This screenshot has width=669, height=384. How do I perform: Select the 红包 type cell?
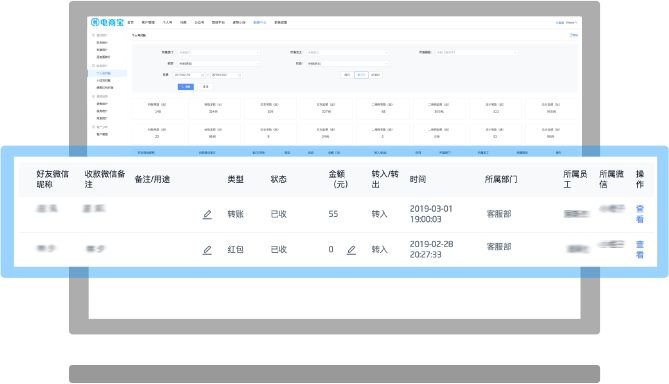[236, 250]
